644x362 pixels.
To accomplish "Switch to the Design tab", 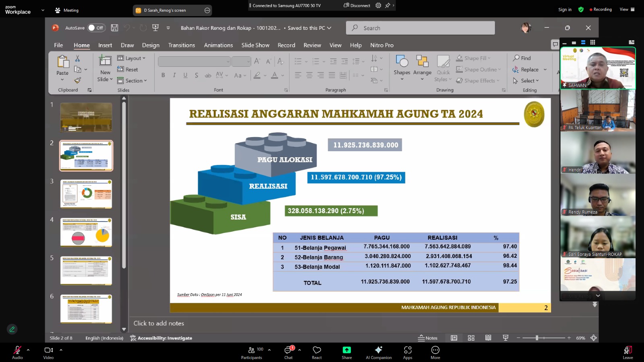I will click(151, 45).
